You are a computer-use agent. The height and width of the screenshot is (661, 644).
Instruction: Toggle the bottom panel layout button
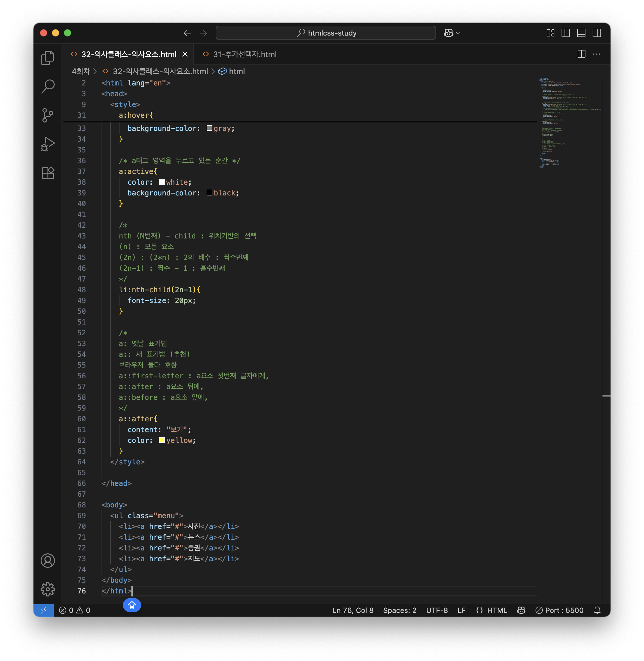click(x=581, y=33)
